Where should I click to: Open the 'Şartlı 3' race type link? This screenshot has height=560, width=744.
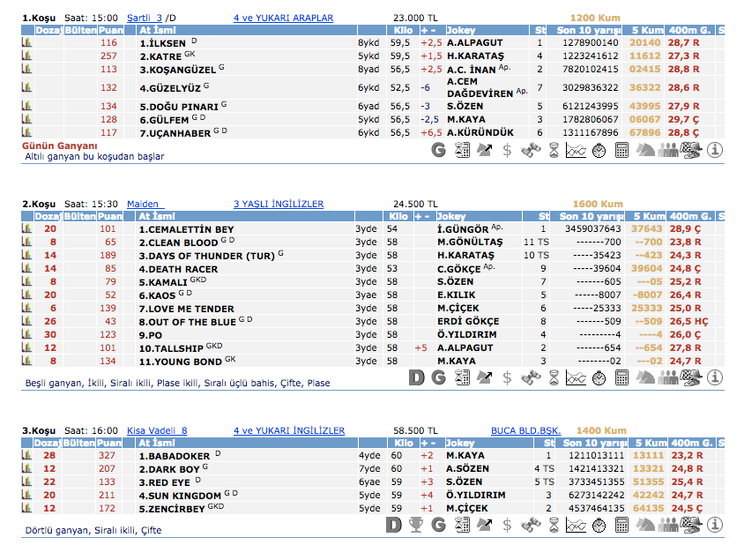(x=145, y=18)
